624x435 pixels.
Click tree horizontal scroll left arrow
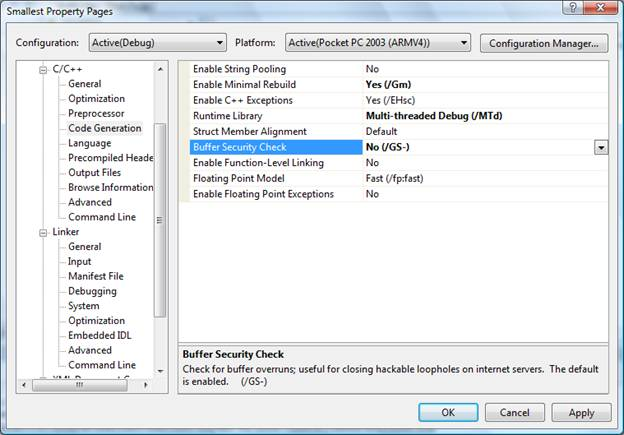pyautogui.click(x=24, y=385)
